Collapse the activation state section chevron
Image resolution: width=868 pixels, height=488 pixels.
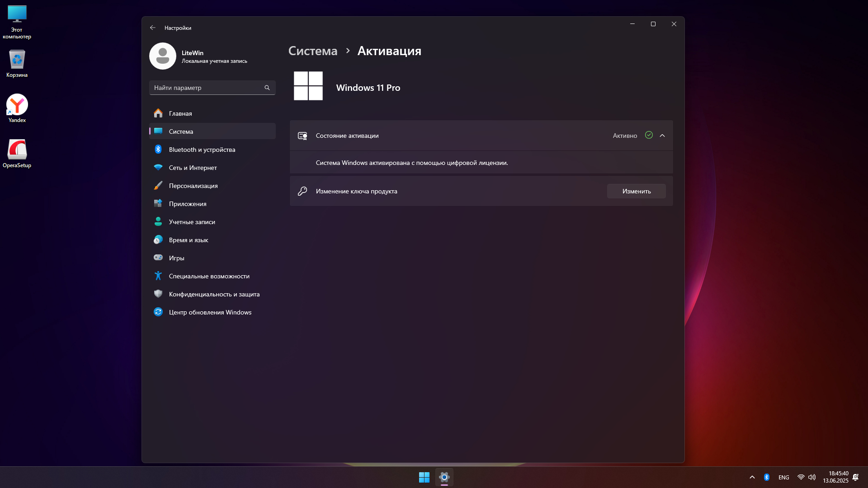[662, 136]
